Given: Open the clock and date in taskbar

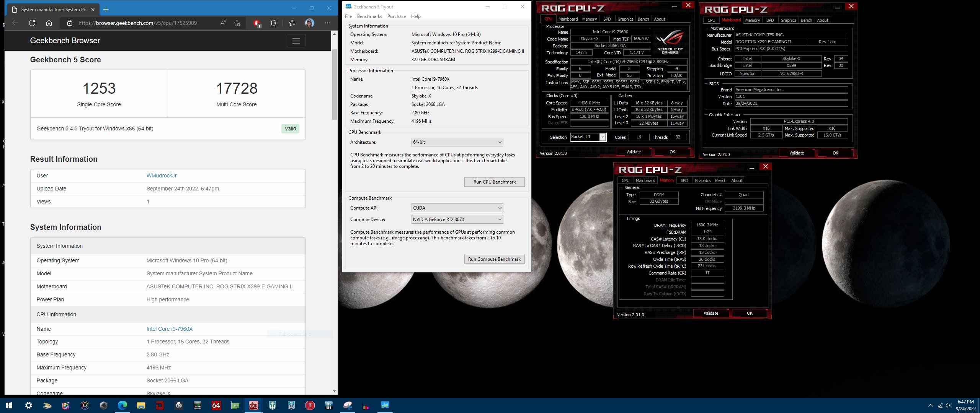Looking at the screenshot, I should 965,405.
